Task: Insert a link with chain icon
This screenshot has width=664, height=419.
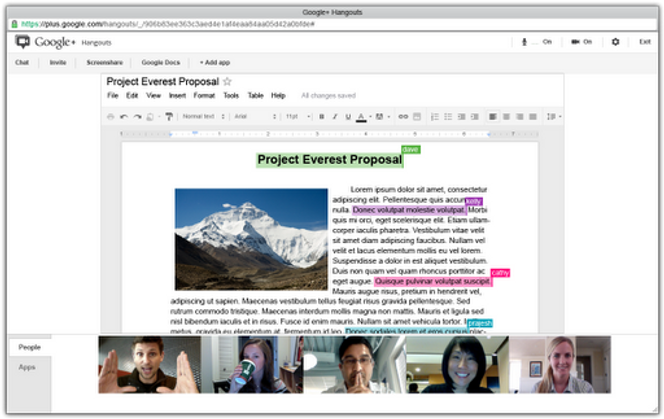Action: tap(403, 117)
